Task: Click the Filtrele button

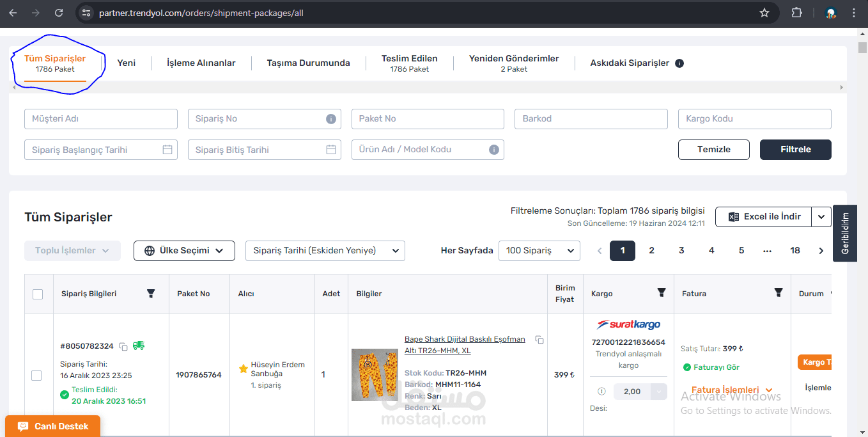Action: click(796, 150)
